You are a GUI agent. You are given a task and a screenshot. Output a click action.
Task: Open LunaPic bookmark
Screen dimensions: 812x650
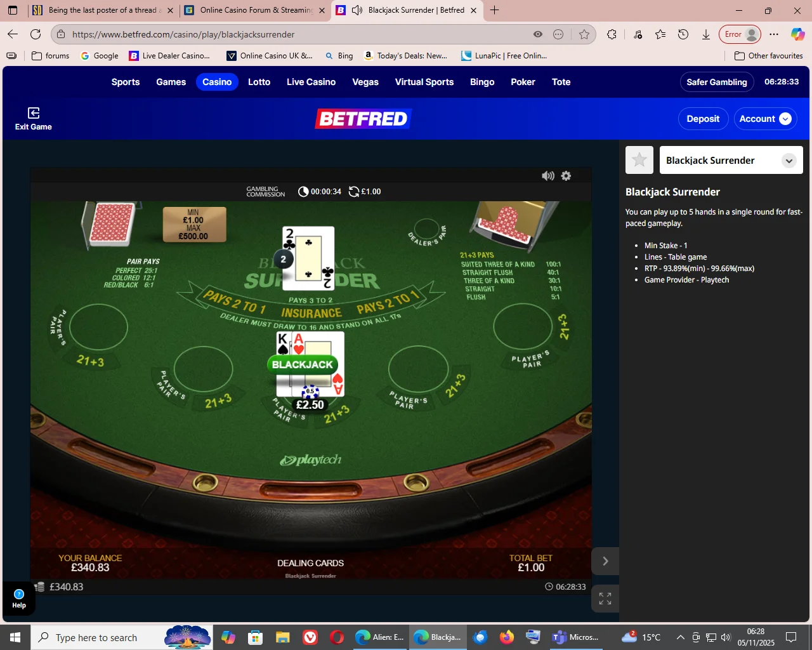[504, 56]
